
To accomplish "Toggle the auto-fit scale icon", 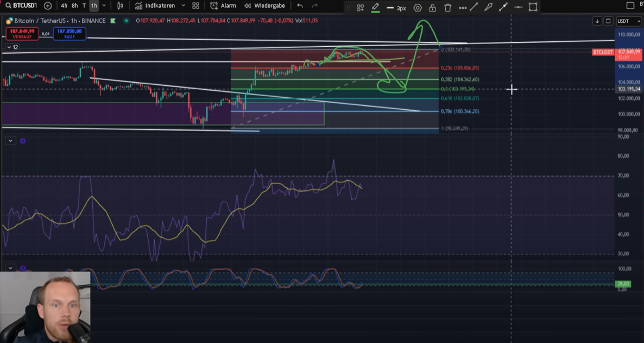I will 608,21.
